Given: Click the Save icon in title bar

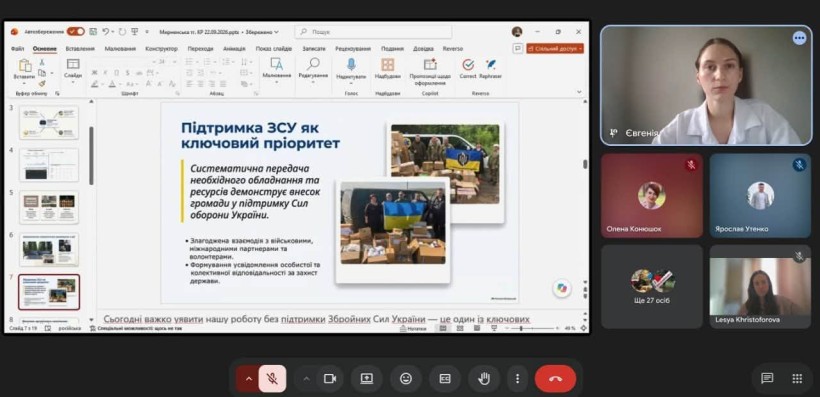Looking at the screenshot, I should click(93, 31).
